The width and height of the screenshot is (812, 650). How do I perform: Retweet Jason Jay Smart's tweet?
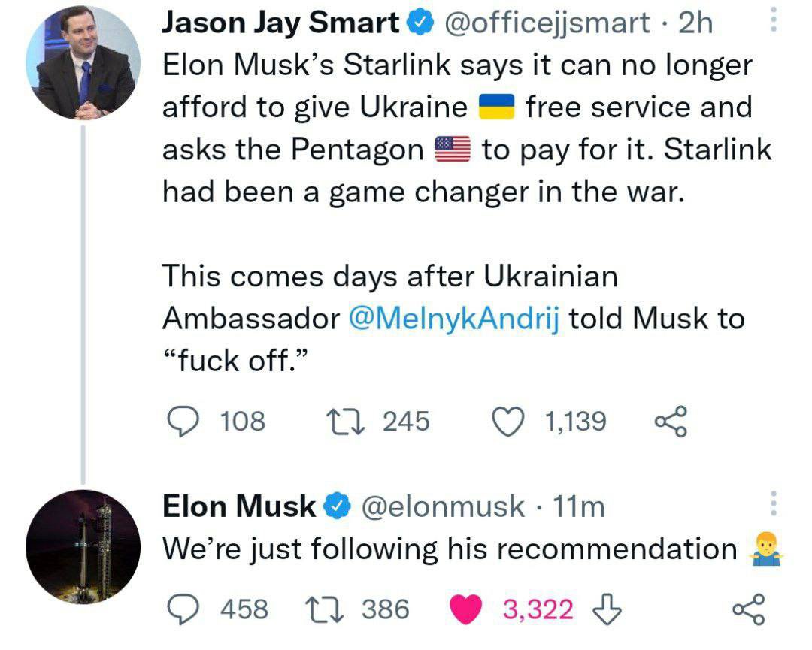coord(345,422)
